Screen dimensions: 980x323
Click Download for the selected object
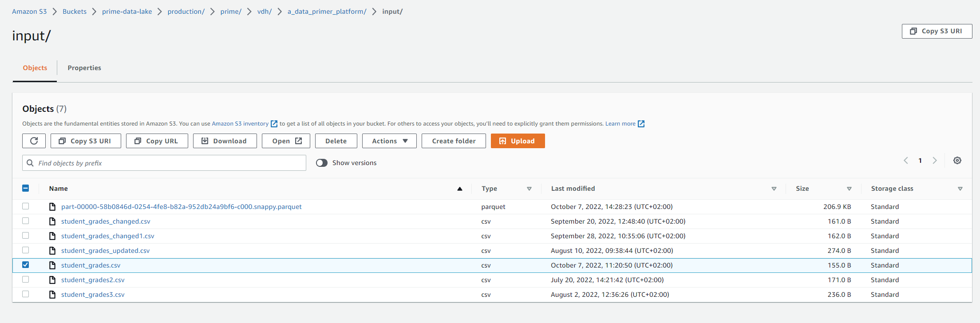coord(225,141)
